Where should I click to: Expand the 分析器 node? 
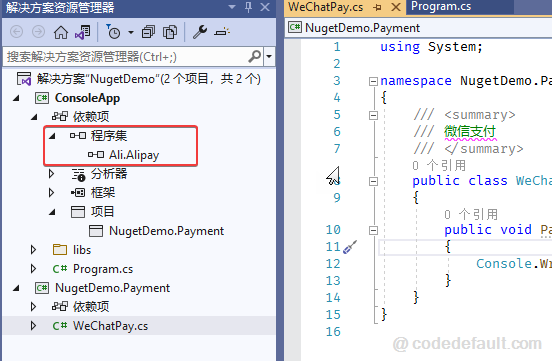coord(51,174)
